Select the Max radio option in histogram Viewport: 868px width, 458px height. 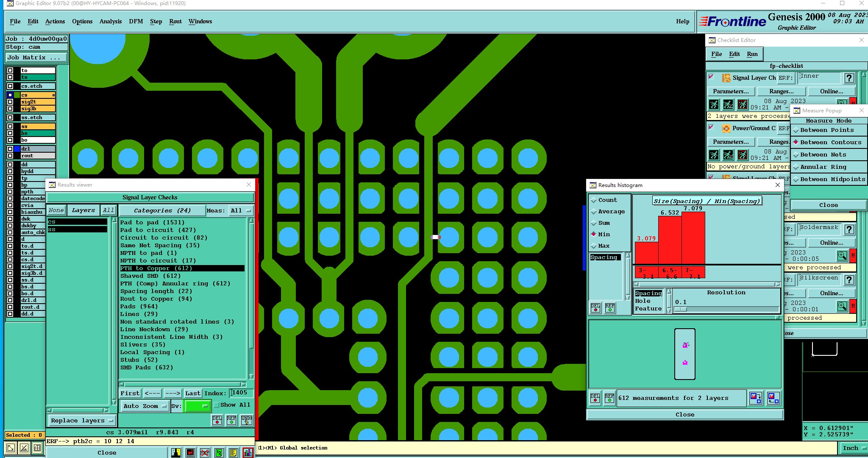[x=600, y=246]
